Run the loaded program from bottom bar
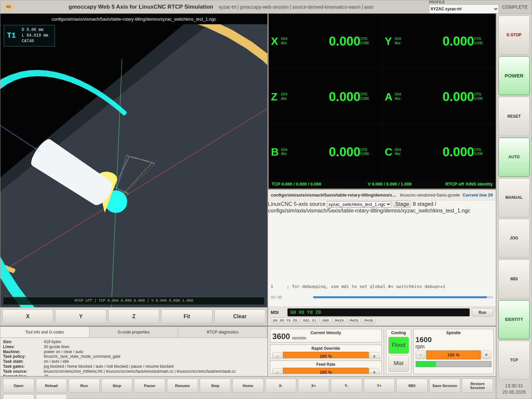532x399 pixels. [x=84, y=386]
